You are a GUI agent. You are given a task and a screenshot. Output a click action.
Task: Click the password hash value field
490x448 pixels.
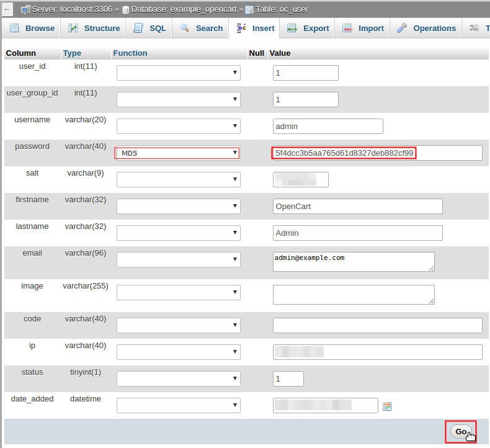[x=376, y=153]
